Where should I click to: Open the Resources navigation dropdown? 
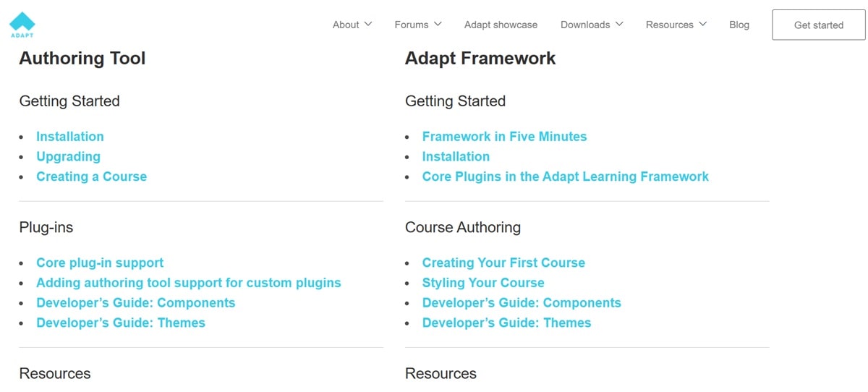676,25
